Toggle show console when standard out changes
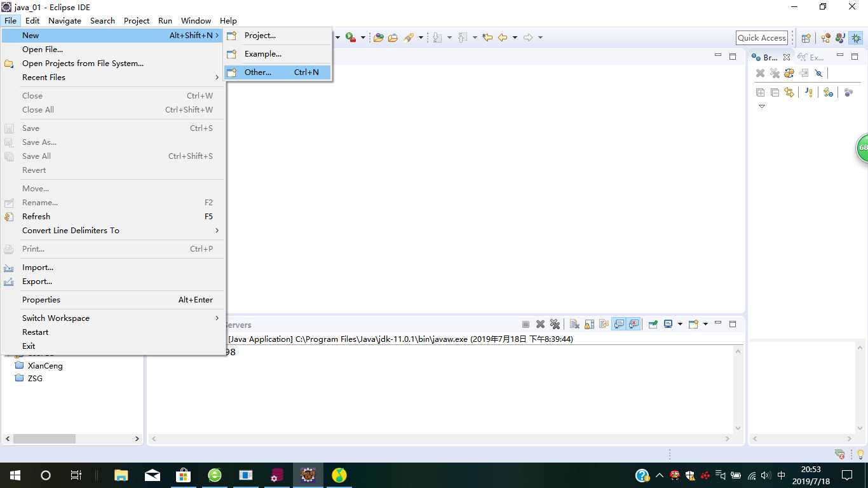 pos(619,324)
